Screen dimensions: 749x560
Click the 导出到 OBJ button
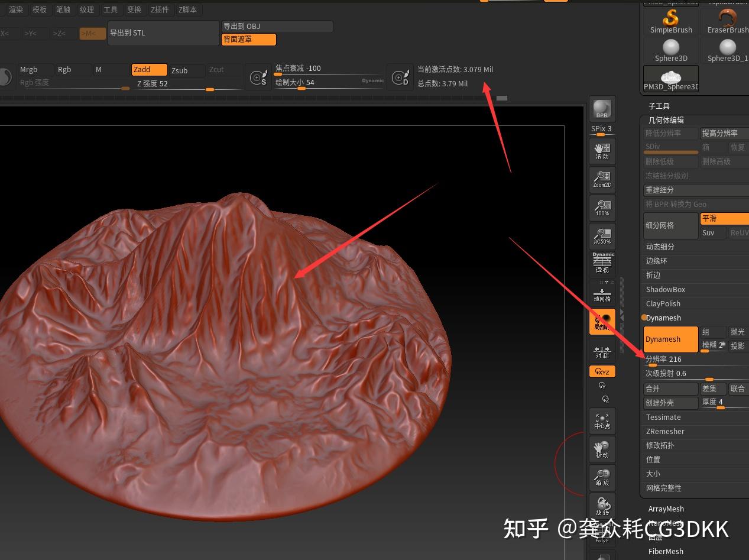point(276,26)
